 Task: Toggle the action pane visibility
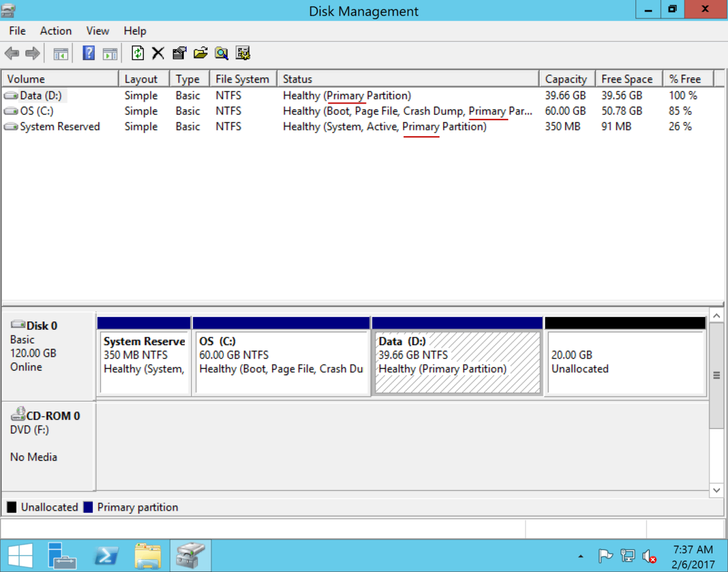click(110, 53)
